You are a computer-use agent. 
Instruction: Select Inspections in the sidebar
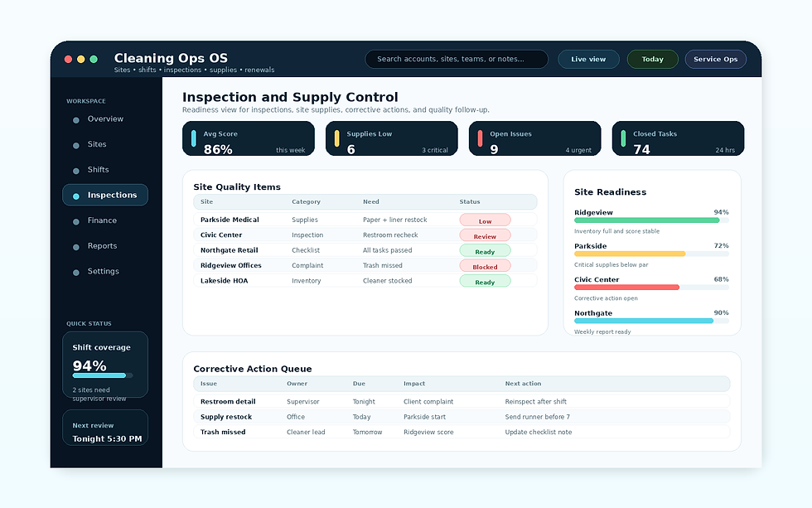[x=105, y=196]
